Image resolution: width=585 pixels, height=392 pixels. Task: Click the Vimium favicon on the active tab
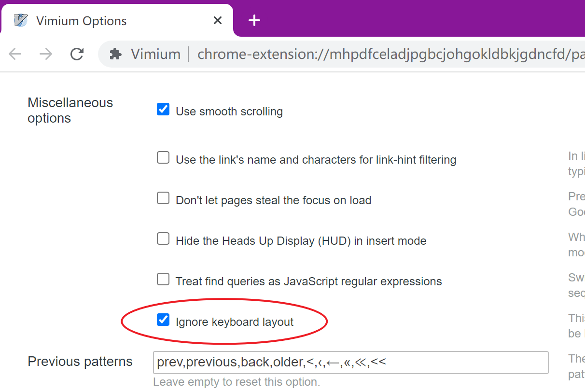(x=21, y=20)
